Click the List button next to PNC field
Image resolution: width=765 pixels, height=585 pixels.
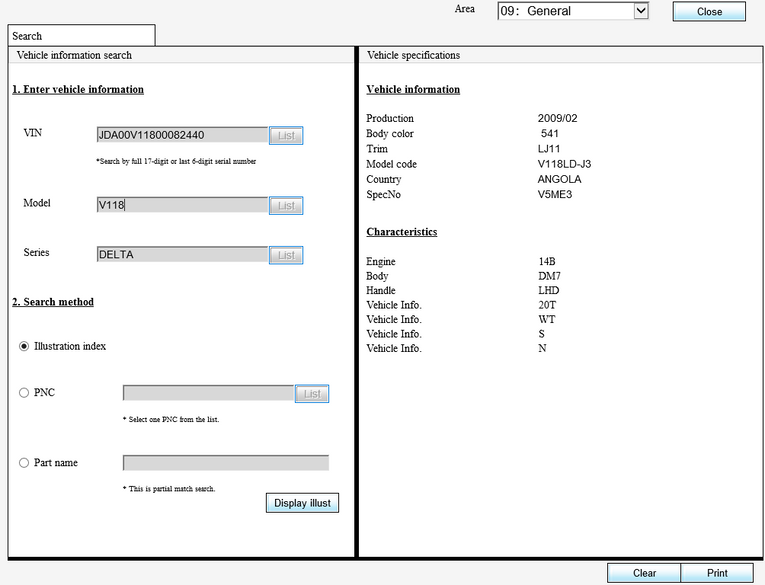[312, 394]
